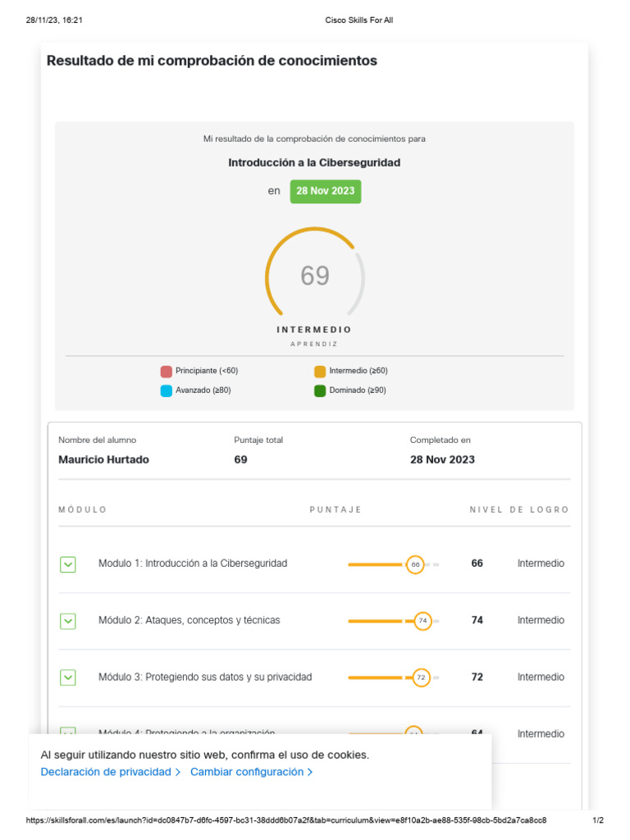Screen dimensions: 630x840
Task: Click the green Dominado legend swatch
Action: pos(320,390)
